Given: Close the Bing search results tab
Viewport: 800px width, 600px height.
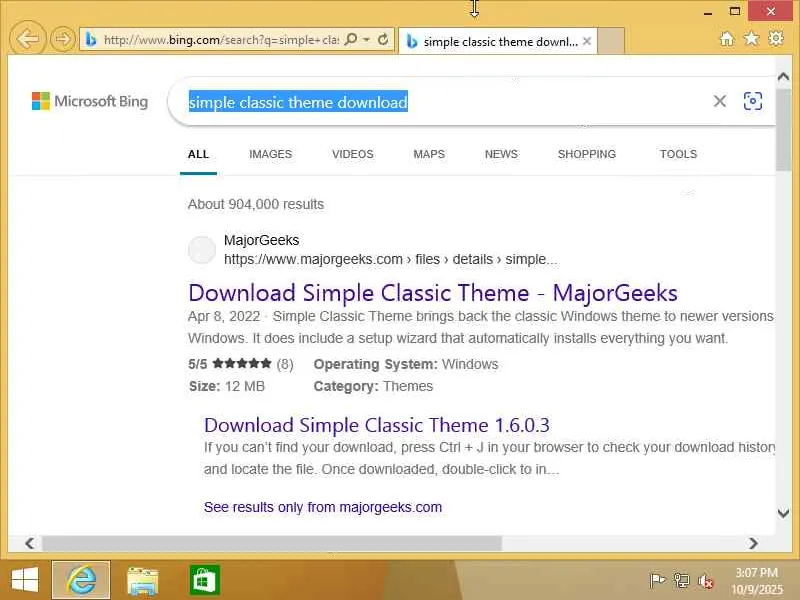Looking at the screenshot, I should (587, 41).
